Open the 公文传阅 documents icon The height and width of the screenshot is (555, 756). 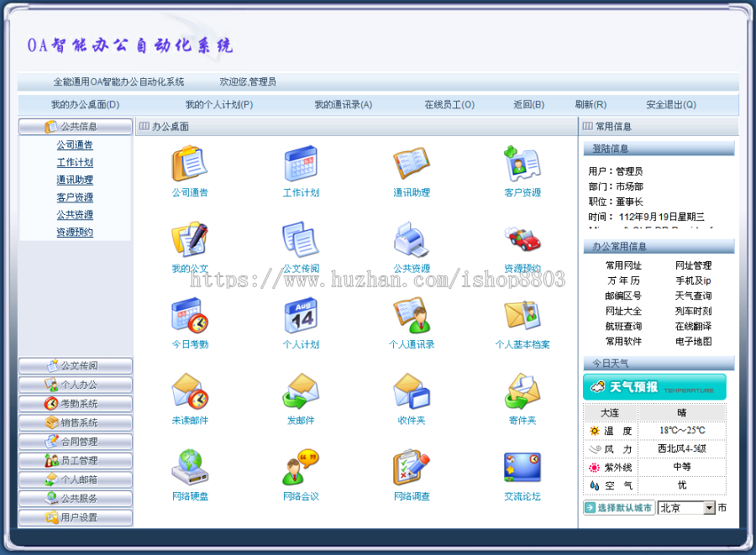click(301, 240)
